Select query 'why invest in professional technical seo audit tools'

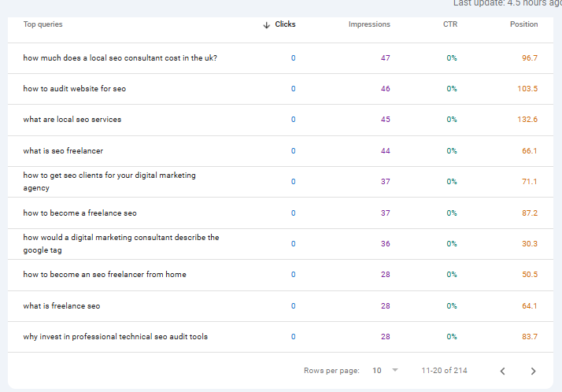coord(116,337)
